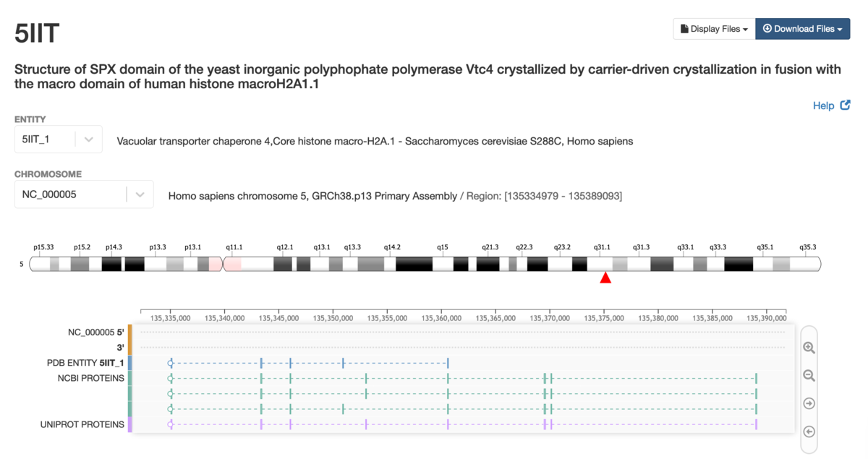Open the Download Files menu
The height and width of the screenshot is (459, 868).
(x=802, y=28)
